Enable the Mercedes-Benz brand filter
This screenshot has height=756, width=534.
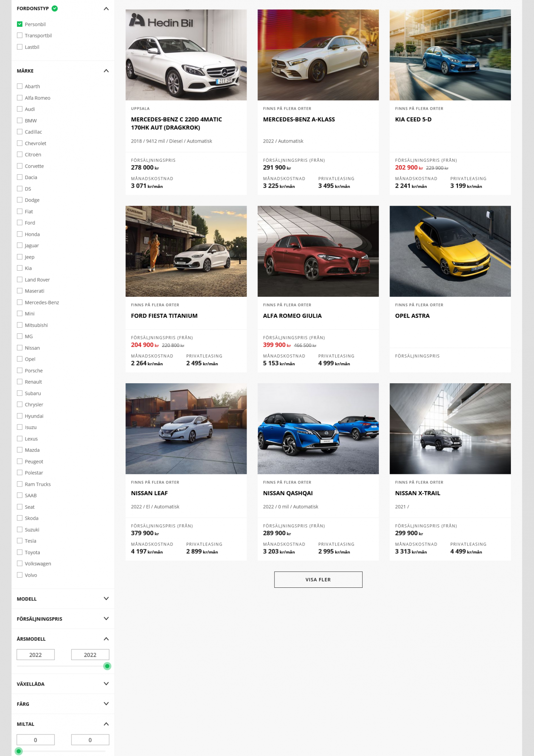point(20,302)
